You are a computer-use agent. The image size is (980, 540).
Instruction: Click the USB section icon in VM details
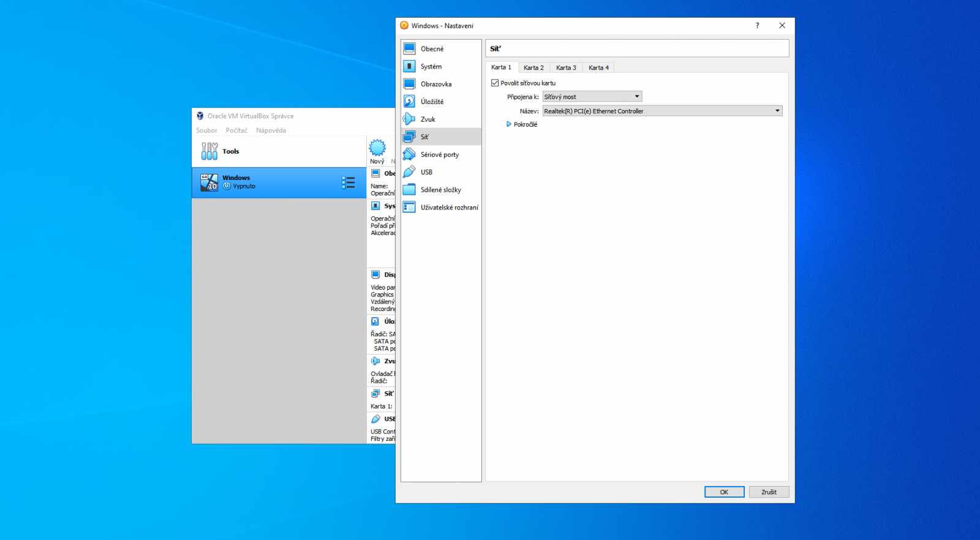tap(375, 419)
